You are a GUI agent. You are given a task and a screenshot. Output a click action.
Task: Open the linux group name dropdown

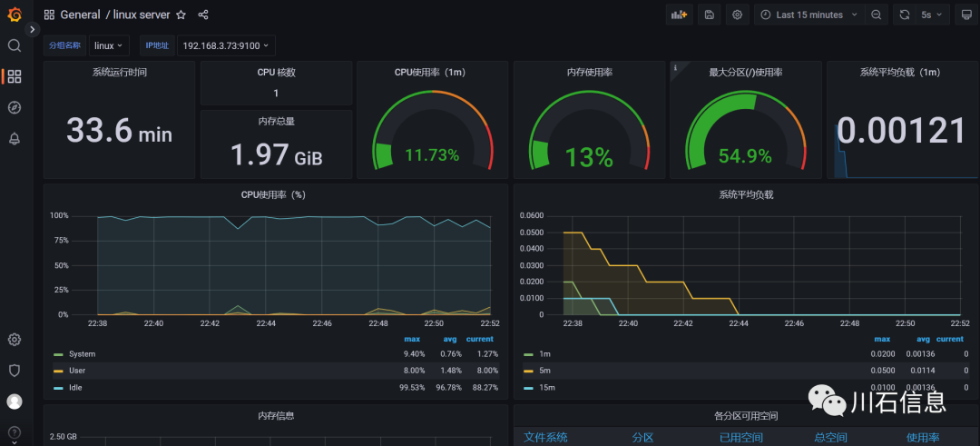point(109,45)
